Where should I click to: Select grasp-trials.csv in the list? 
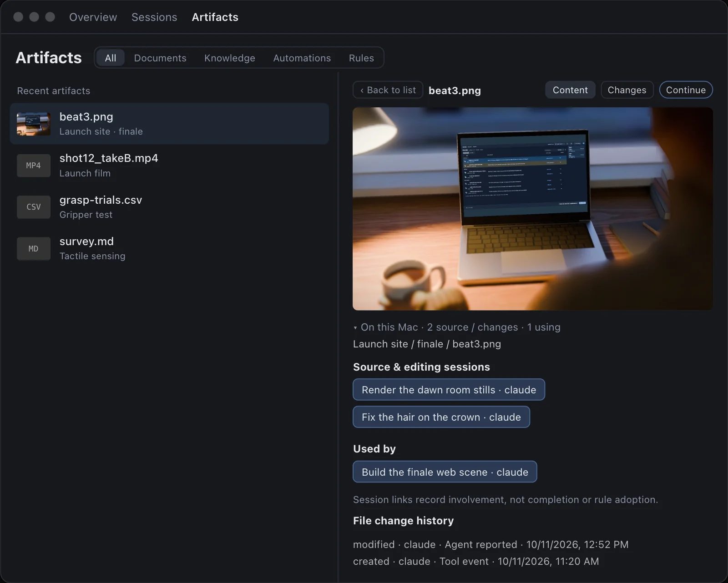[x=169, y=207]
